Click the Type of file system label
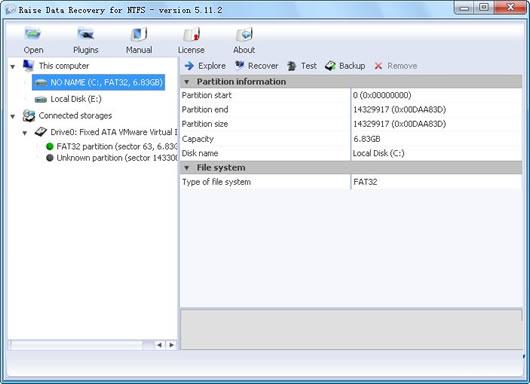530x384 pixels. coord(216,182)
